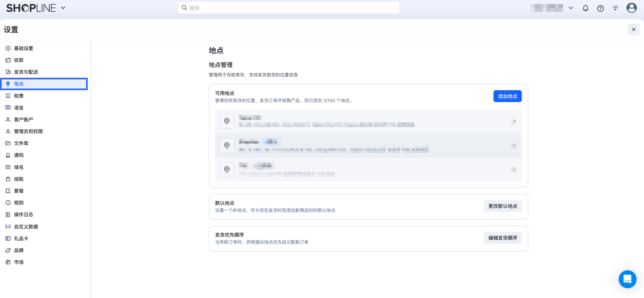This screenshot has height=298, width=644.
Task: Open notifications bell in top bar
Action: coord(586,8)
